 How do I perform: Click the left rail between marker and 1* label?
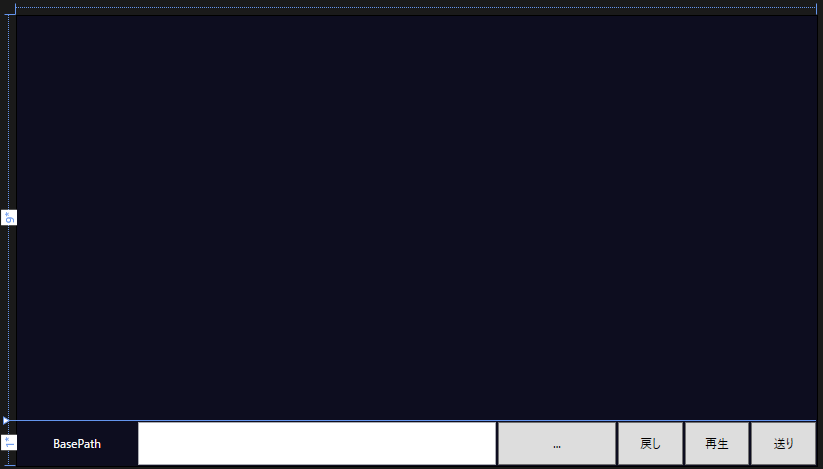click(x=8, y=430)
